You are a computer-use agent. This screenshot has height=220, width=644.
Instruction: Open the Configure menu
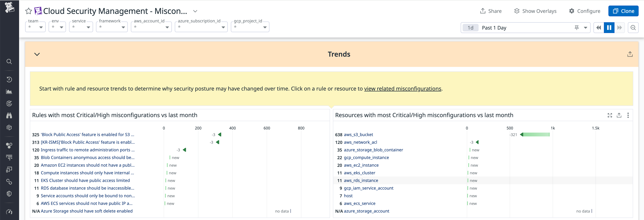point(584,11)
